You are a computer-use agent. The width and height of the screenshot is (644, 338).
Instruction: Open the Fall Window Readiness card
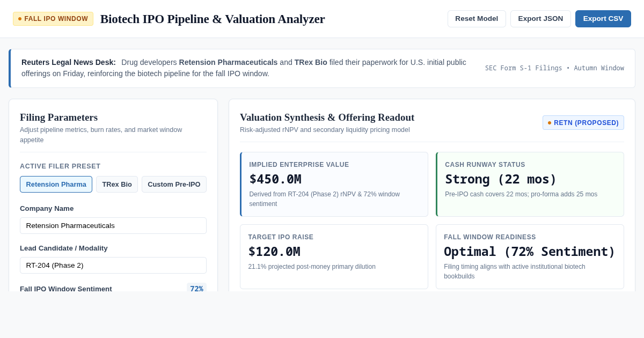[530, 257]
